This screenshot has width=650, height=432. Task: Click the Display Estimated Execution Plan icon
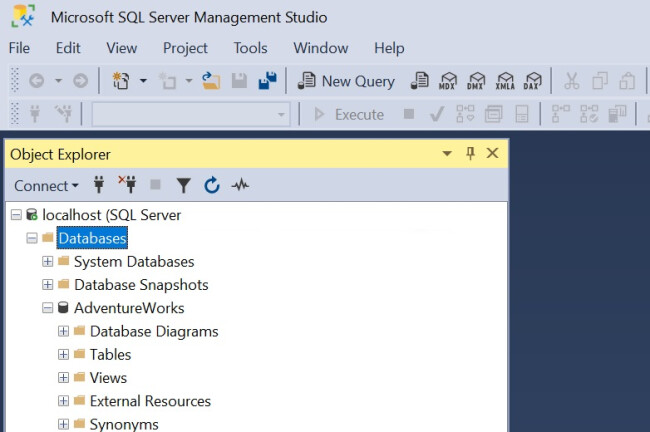[465, 114]
